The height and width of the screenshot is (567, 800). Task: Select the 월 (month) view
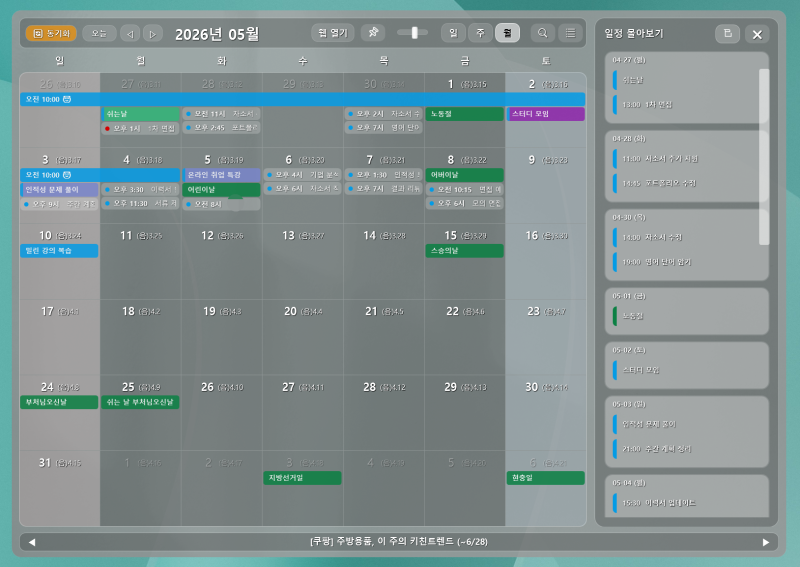[x=507, y=33]
